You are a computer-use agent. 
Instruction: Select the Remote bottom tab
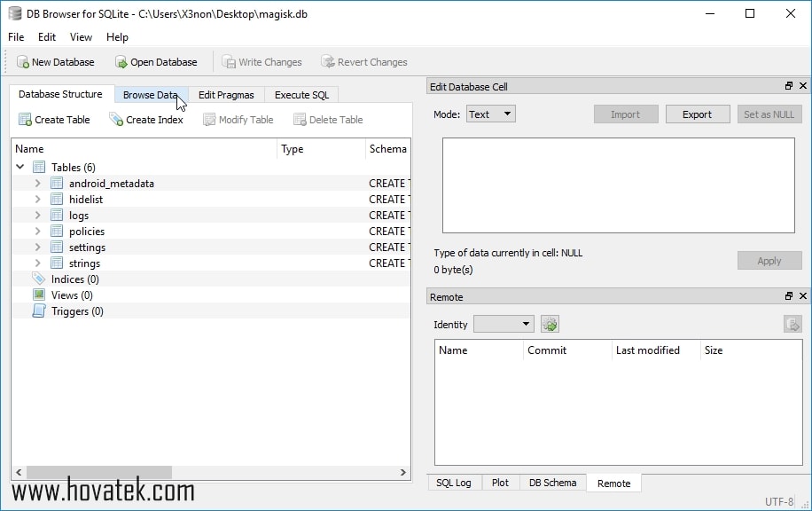coord(613,483)
